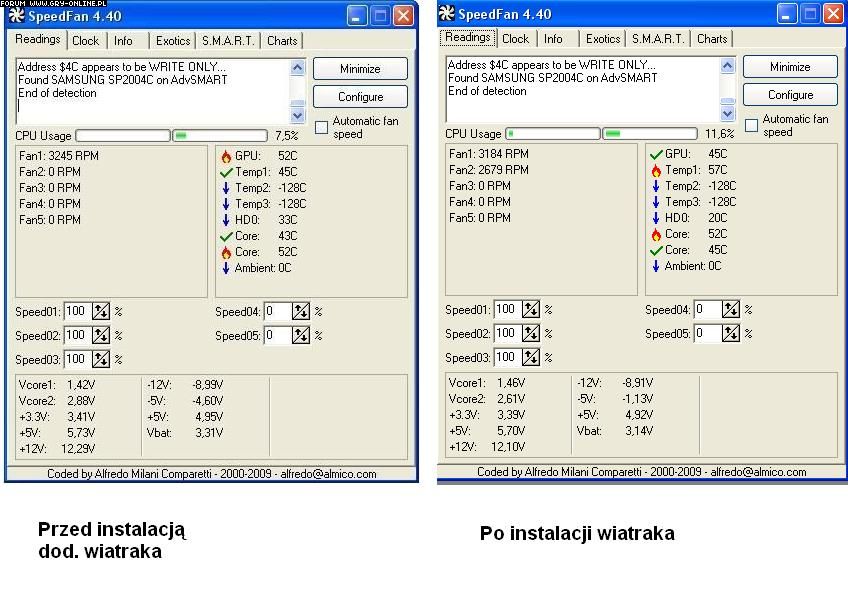Viewport: 848px width, 610px height.
Task: Click the Speed04 spinner in left window
Action: pos(301,311)
